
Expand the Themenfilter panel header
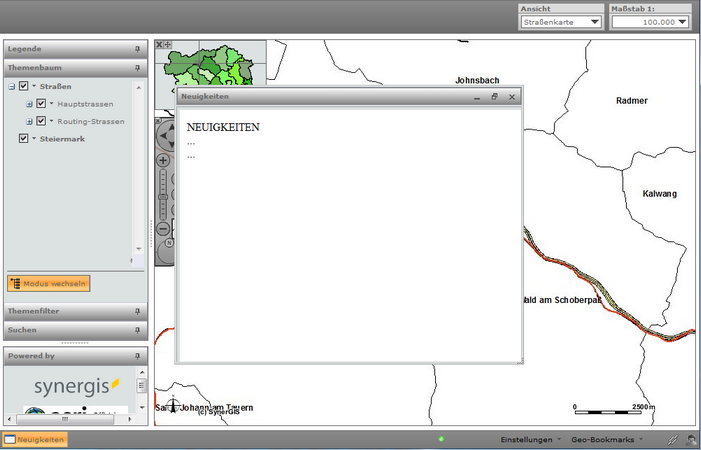(x=76, y=311)
